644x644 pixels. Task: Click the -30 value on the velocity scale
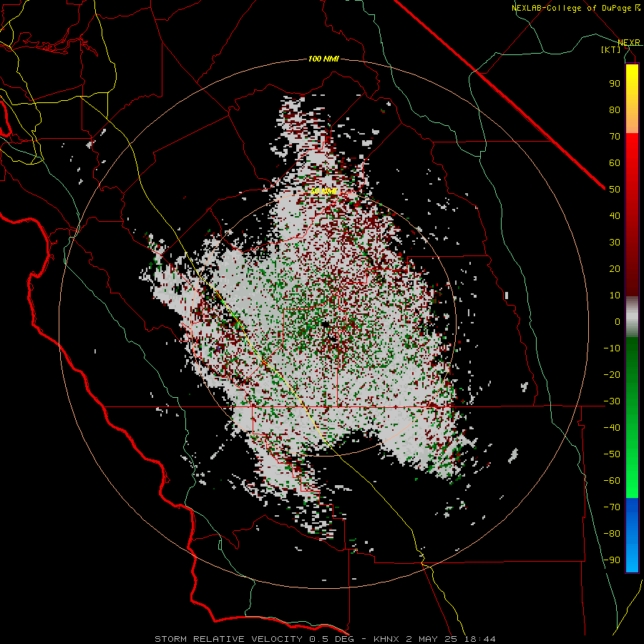(x=612, y=401)
